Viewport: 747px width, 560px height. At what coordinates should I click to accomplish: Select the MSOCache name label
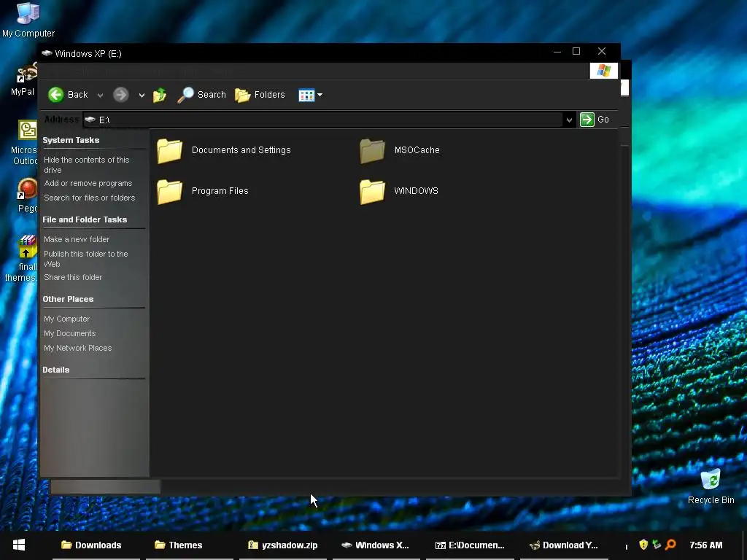pos(417,150)
